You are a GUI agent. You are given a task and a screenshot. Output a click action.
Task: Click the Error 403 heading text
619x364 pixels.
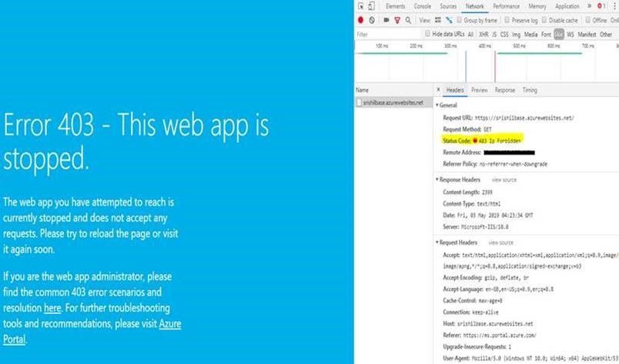point(136,142)
